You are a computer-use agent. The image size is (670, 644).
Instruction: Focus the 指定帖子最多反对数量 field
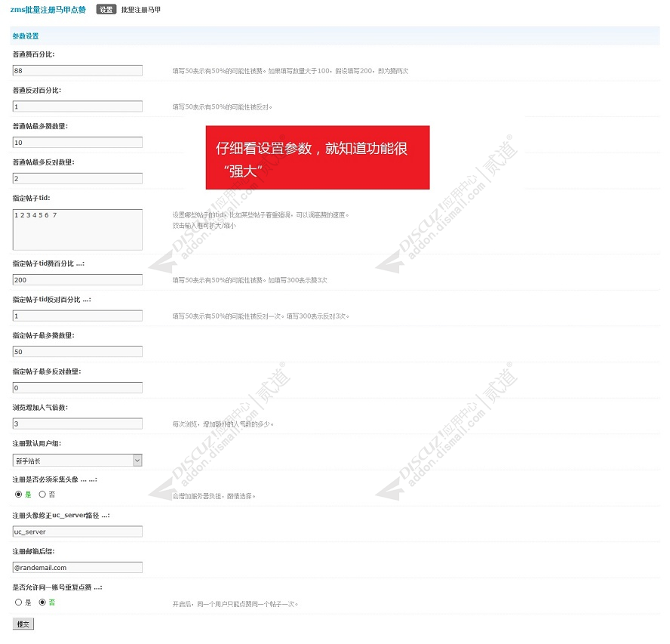(78, 387)
